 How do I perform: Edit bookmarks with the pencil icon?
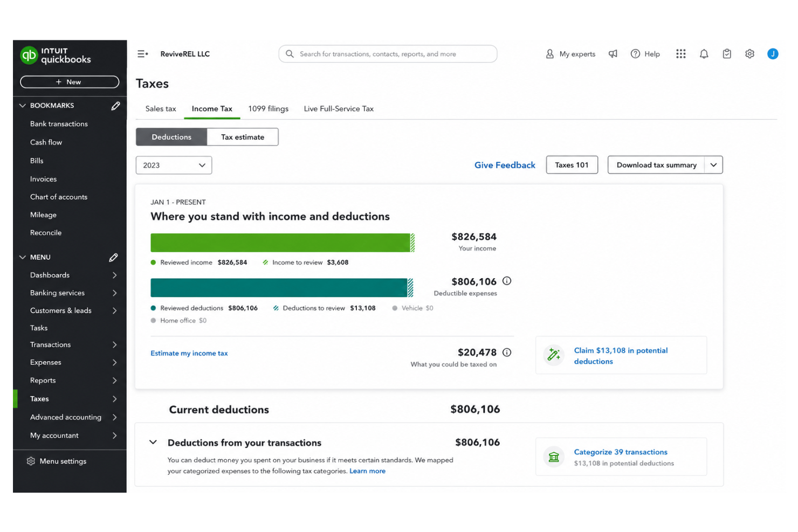click(115, 106)
